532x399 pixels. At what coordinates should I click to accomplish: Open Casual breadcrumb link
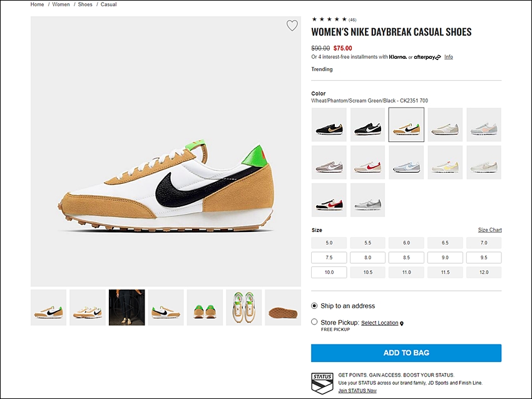click(x=108, y=4)
